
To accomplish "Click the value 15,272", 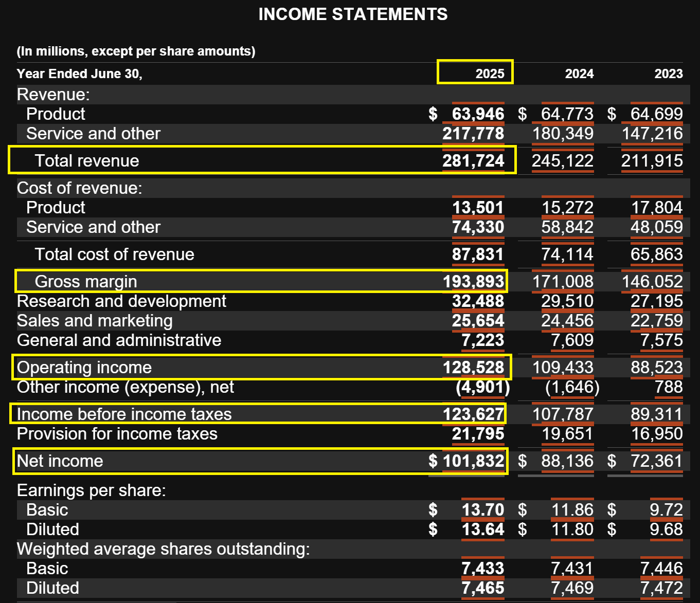I will click(567, 207).
